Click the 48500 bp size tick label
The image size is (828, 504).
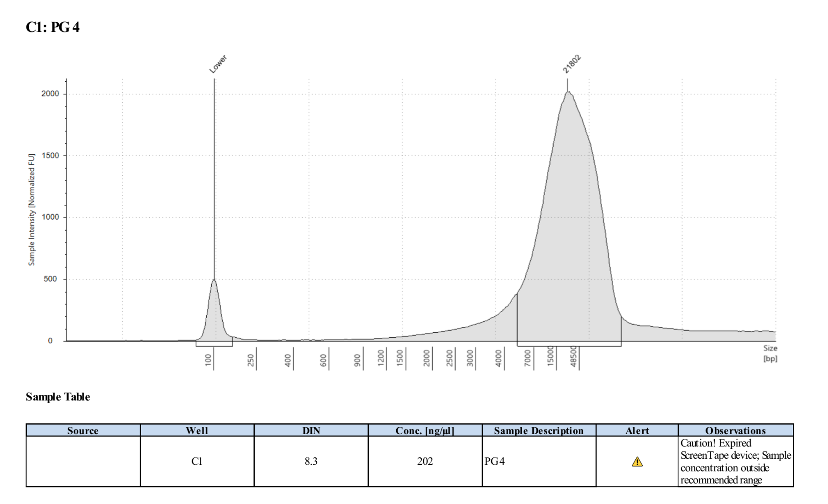pos(574,357)
